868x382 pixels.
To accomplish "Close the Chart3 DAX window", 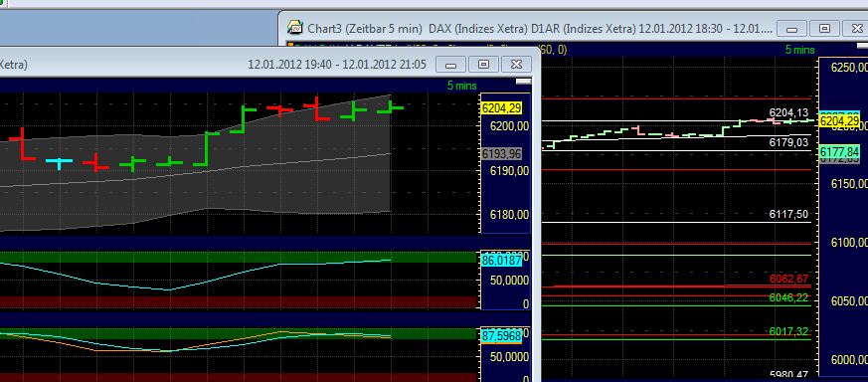I will point(856,28).
